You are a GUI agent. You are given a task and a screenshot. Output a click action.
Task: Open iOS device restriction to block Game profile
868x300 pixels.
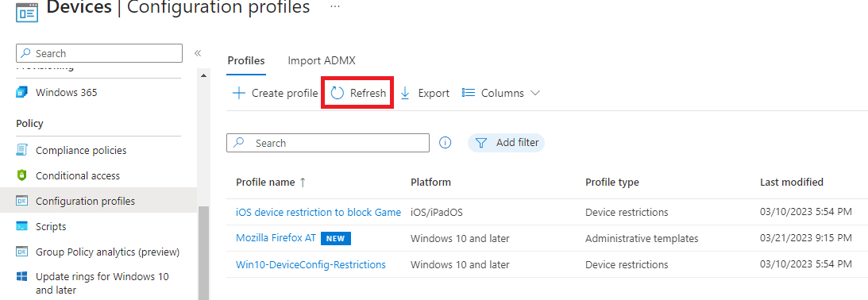(x=318, y=212)
